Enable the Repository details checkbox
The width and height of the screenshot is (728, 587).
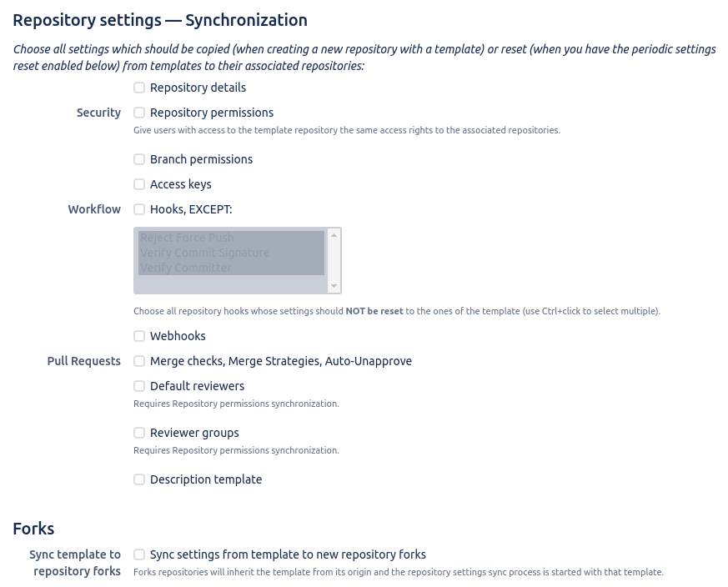pos(139,88)
